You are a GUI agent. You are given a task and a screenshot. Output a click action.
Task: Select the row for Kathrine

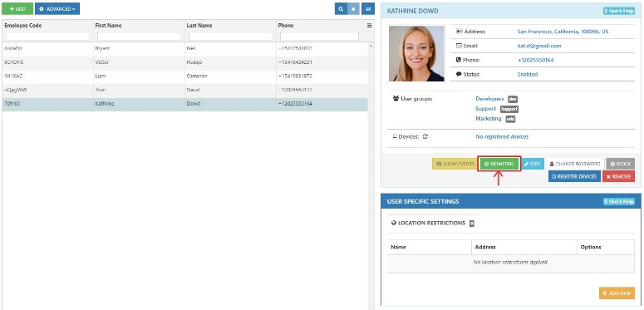(184, 104)
